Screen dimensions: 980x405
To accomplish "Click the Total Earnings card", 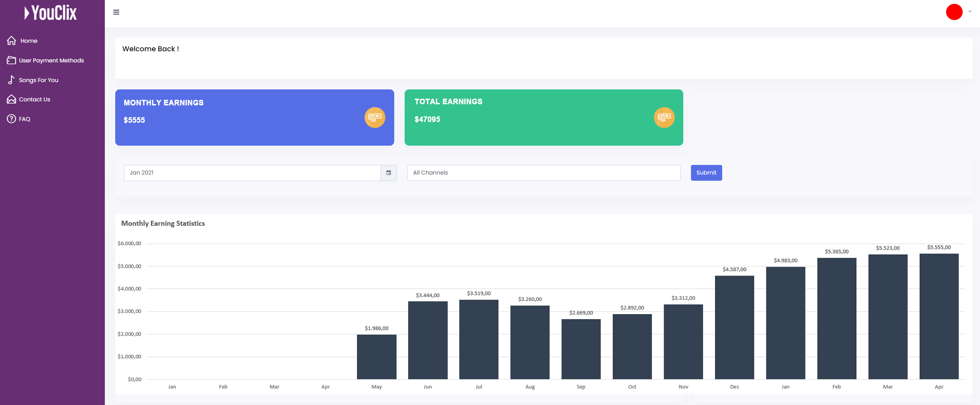I will 543,118.
